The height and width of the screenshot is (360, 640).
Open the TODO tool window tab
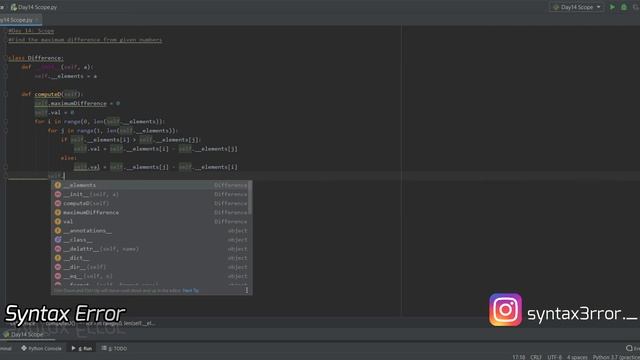pos(114,348)
